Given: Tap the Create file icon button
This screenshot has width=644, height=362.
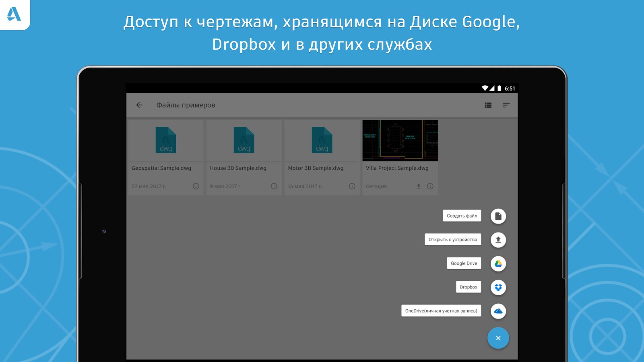Looking at the screenshot, I should 498,216.
